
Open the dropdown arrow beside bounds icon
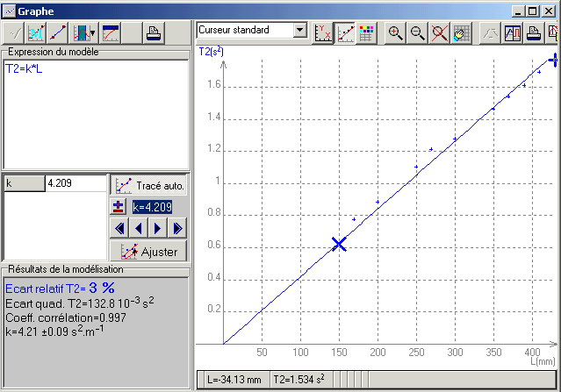pos(93,33)
